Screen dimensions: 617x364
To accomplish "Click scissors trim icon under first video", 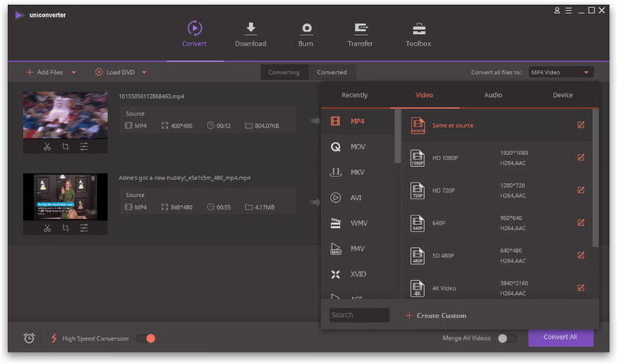I will point(47,146).
